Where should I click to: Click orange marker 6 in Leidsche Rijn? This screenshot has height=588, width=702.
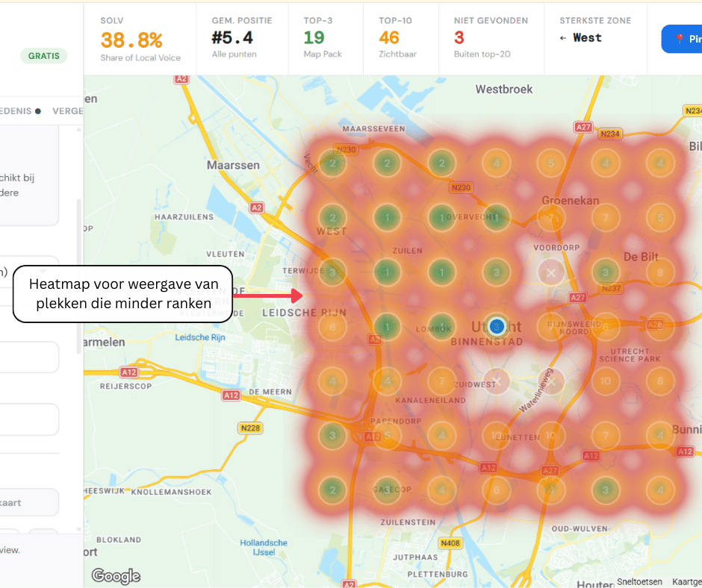[332, 326]
